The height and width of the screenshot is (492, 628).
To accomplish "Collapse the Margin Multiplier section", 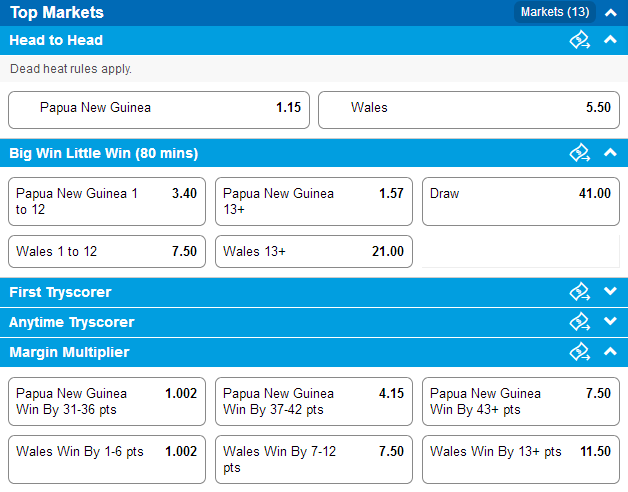I will (610, 351).
